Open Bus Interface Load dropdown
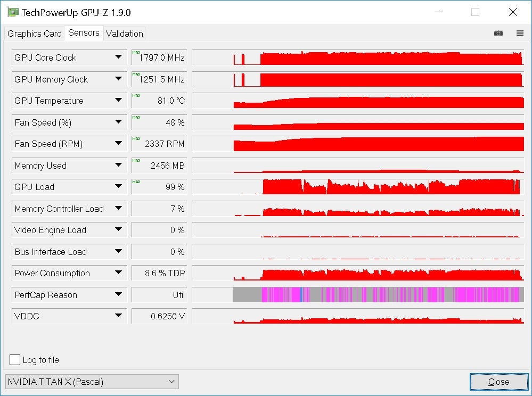Screen dimensions: 532x396 point(118,252)
